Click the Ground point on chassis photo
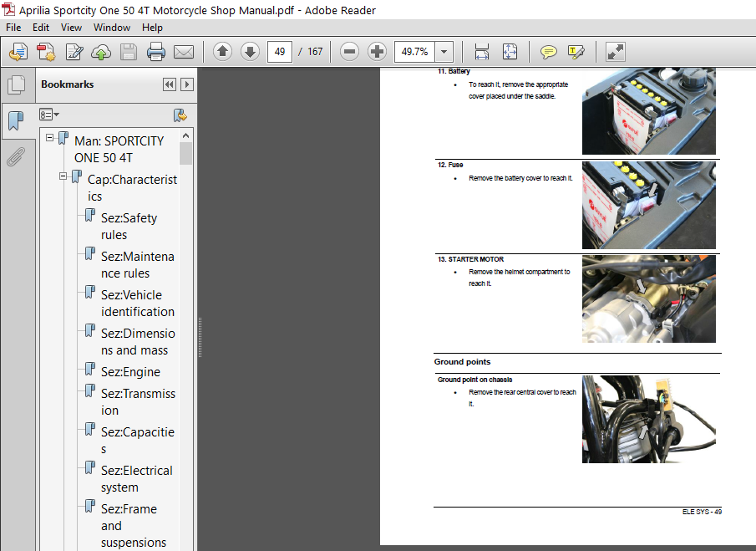This screenshot has height=551, width=756. click(x=648, y=419)
